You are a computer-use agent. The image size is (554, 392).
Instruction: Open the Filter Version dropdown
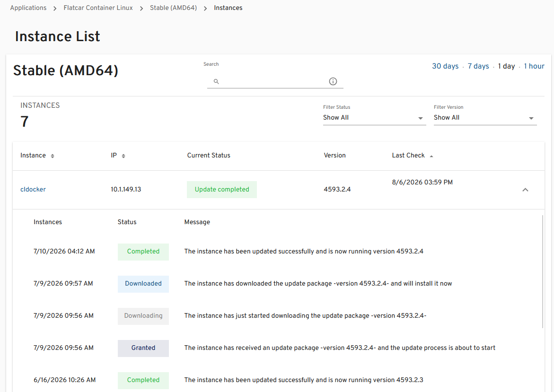click(x=485, y=118)
